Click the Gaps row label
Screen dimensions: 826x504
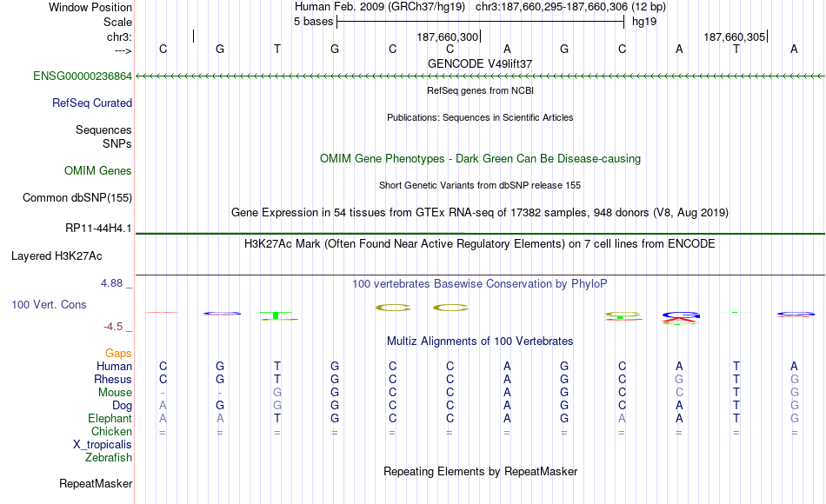tap(118, 353)
